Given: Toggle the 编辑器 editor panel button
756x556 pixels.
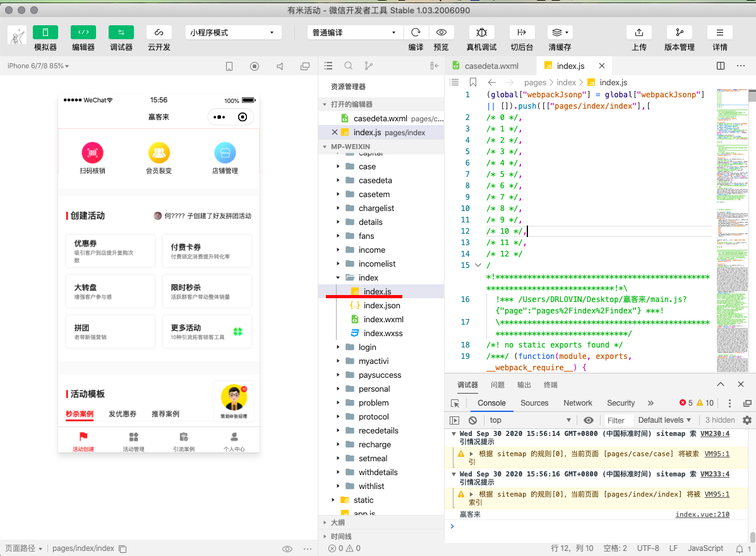Looking at the screenshot, I should pos(83,32).
